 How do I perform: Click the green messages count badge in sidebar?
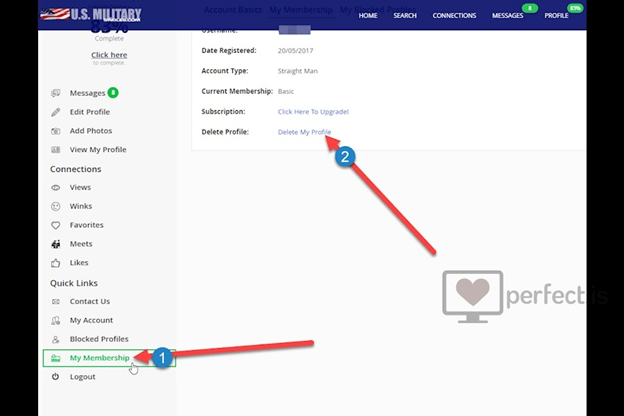click(x=113, y=93)
